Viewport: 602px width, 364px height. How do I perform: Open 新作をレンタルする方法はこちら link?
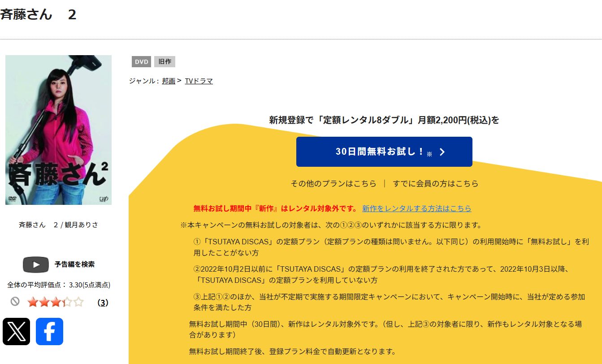coord(417,208)
